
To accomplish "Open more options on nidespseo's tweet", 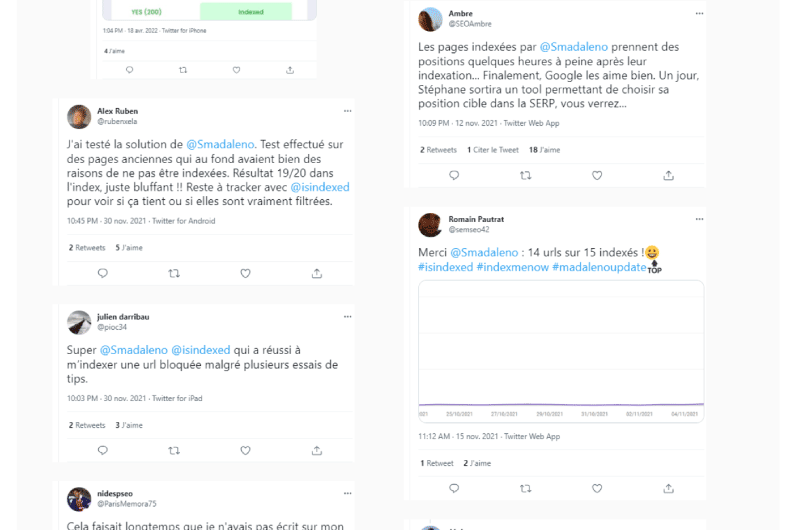I will (x=347, y=493).
